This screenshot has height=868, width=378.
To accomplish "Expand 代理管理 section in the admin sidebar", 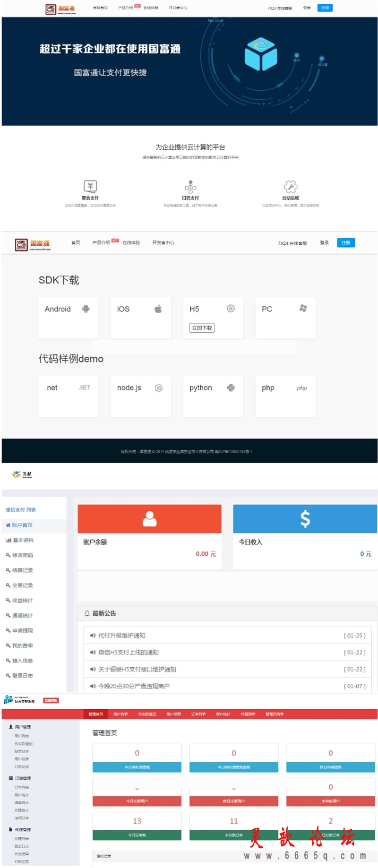I will [22, 829].
